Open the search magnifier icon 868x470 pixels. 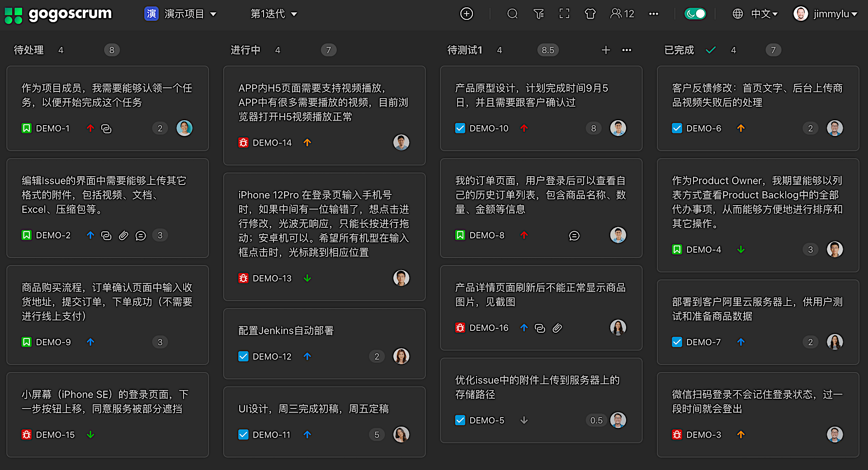coord(512,14)
